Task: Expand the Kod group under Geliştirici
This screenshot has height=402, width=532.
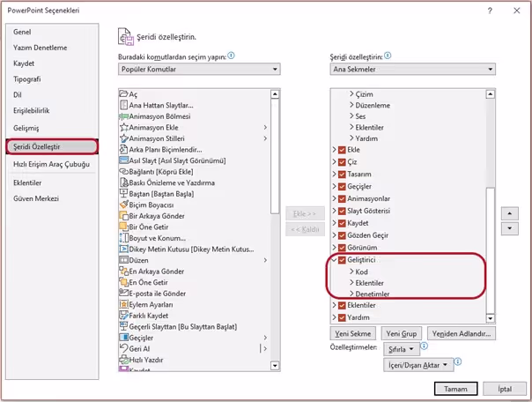Action: point(351,272)
